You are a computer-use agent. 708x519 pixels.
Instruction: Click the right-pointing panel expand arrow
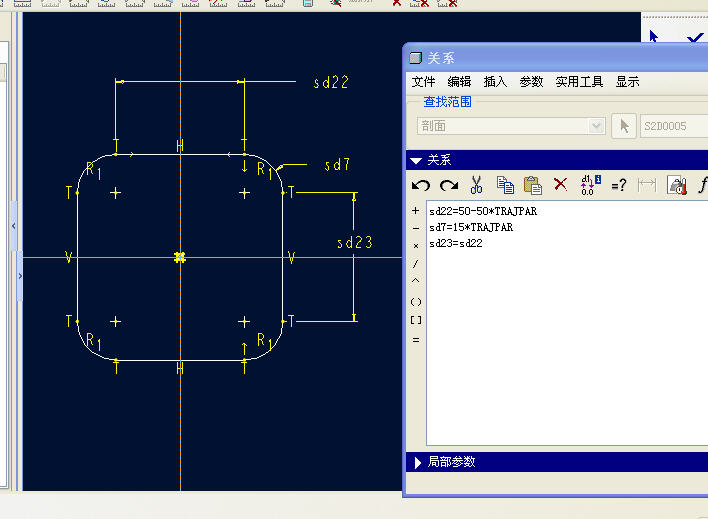[x=20, y=276]
